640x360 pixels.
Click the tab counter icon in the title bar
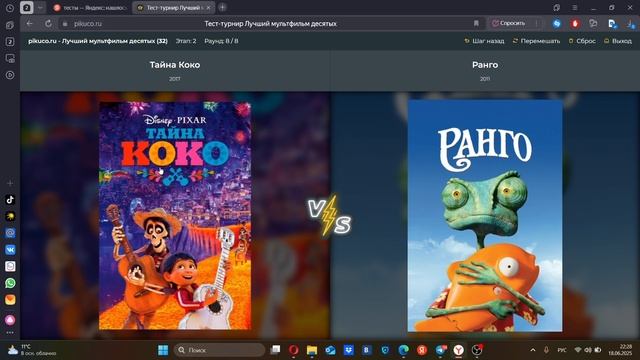[x=27, y=8]
